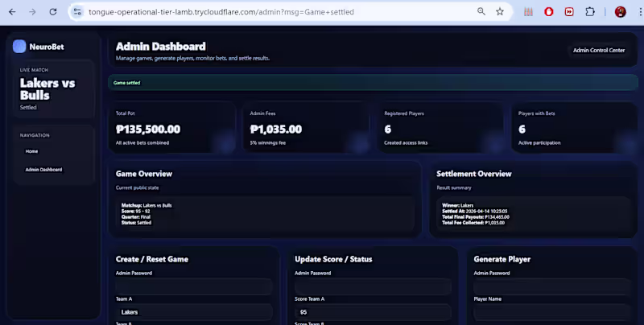Click Team A field containing Lakers
This screenshot has width=644, height=325.
point(194,312)
